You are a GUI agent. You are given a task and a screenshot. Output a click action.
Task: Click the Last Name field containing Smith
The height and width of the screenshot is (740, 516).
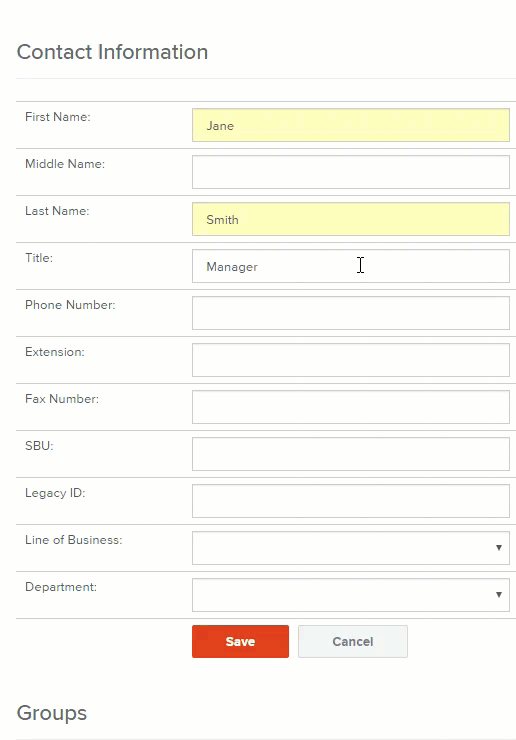(351, 219)
